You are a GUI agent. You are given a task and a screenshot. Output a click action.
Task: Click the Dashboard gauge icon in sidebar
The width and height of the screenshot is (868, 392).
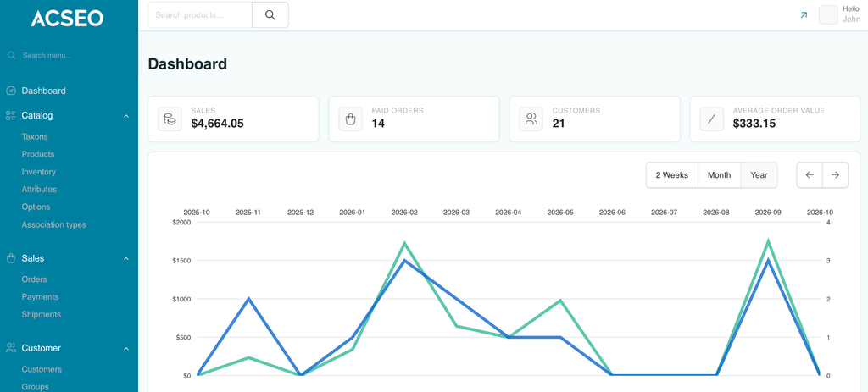[11, 91]
